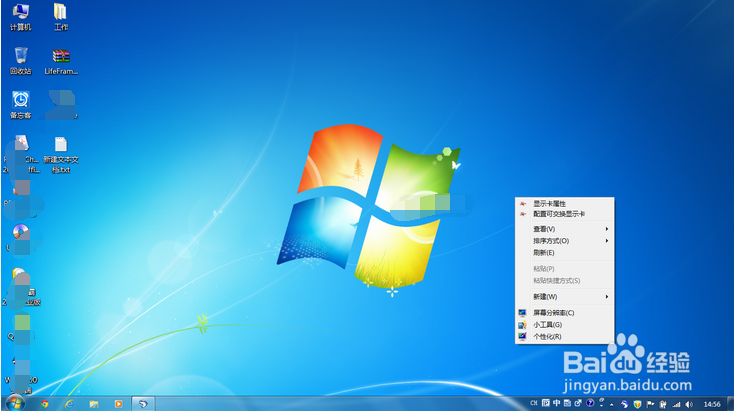Screen dimensions: 734x411
Task: Click the 14:56 clock in the taskbar
Action: point(712,404)
